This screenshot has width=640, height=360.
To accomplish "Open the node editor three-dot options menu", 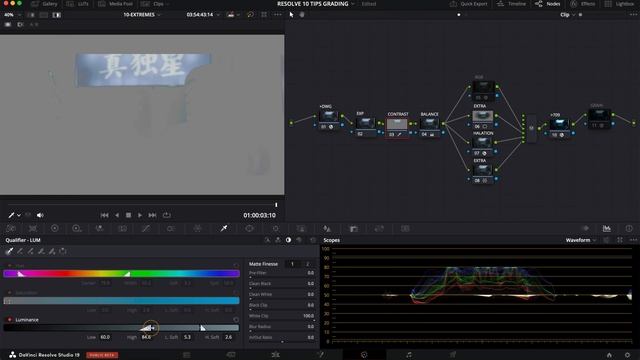I will click(x=633, y=15).
